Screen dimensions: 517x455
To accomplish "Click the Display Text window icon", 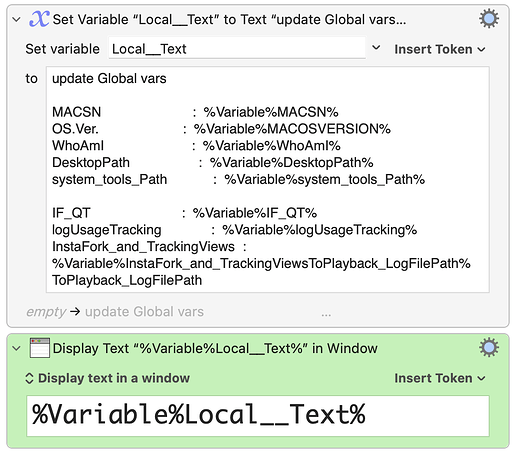I will [40, 348].
